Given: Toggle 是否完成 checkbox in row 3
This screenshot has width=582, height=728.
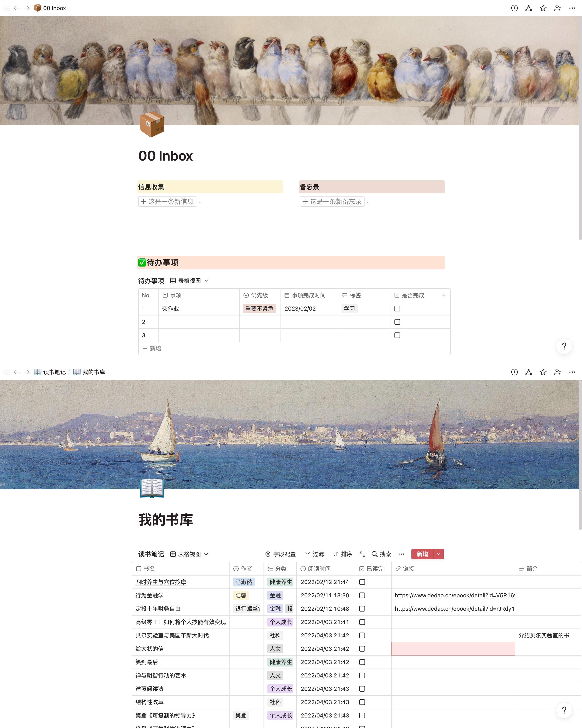Looking at the screenshot, I should [397, 335].
